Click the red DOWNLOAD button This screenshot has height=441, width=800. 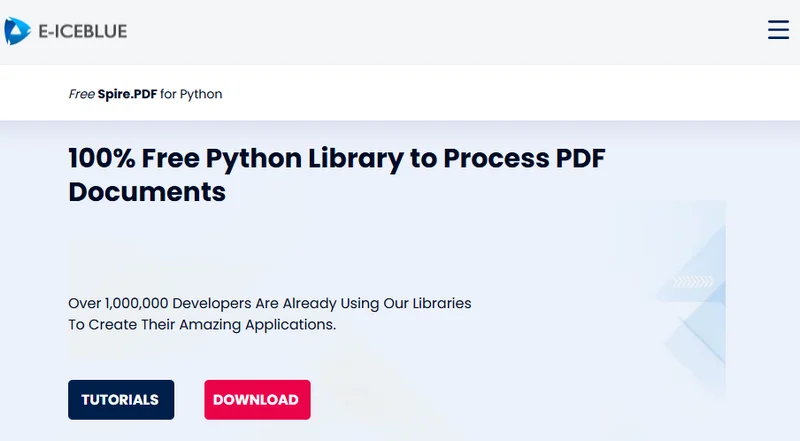[257, 400]
